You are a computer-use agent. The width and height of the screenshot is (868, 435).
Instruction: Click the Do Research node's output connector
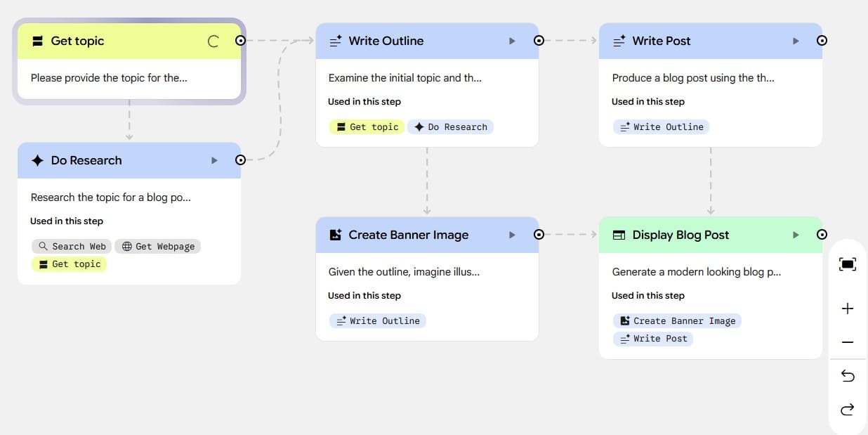pos(240,160)
